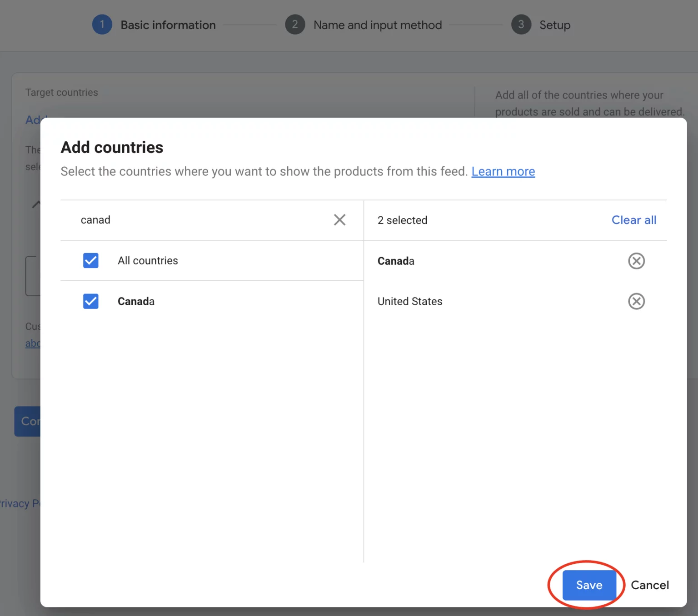Screen dimensions: 698x616
Task: Open the Learn more link
Action: [x=503, y=171]
